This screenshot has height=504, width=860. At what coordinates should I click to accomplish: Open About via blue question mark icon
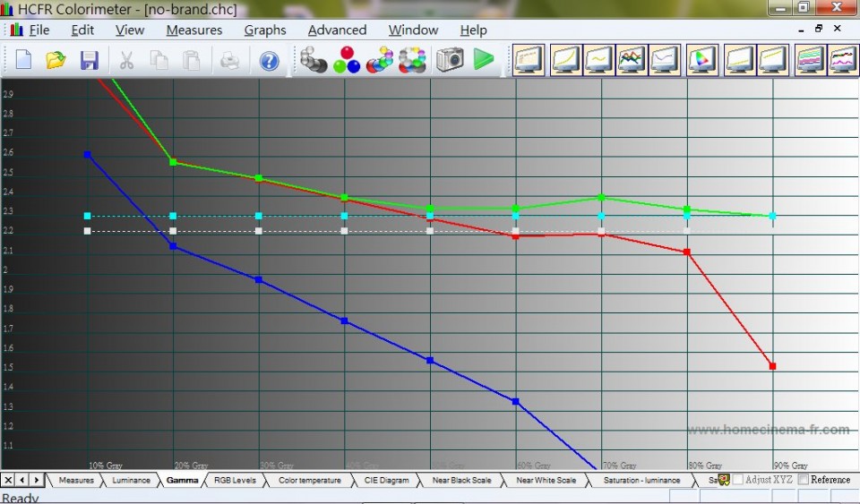tap(269, 61)
